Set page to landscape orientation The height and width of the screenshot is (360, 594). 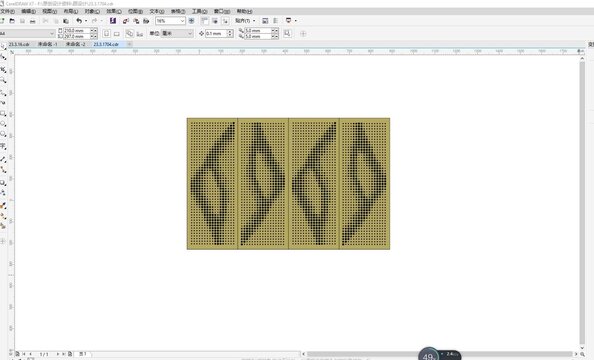click(117, 34)
